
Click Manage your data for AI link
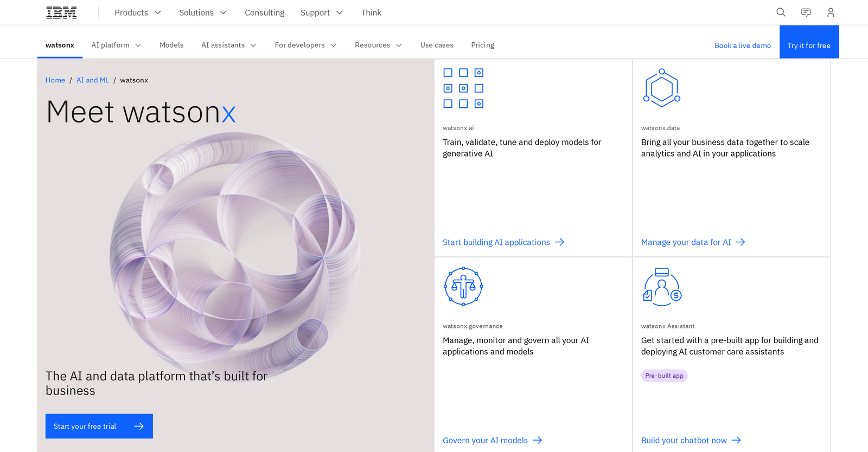pyautogui.click(x=693, y=242)
